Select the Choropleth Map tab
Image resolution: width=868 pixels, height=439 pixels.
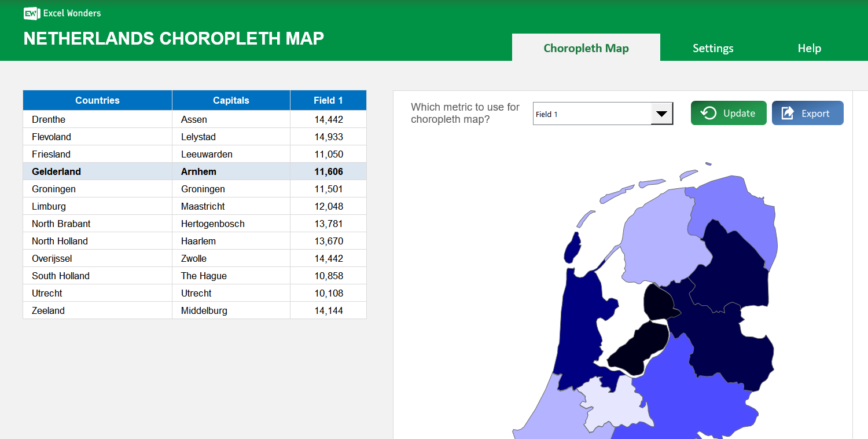tap(586, 48)
